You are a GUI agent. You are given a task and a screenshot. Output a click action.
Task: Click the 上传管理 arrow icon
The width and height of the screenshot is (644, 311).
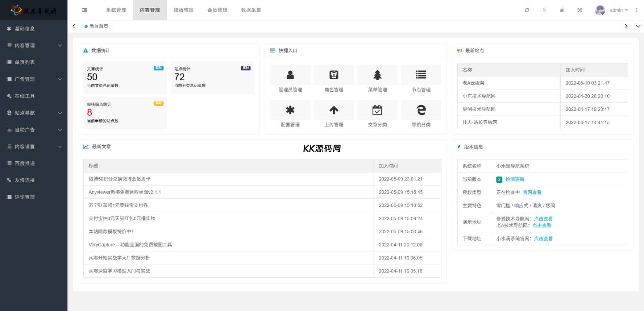[334, 110]
